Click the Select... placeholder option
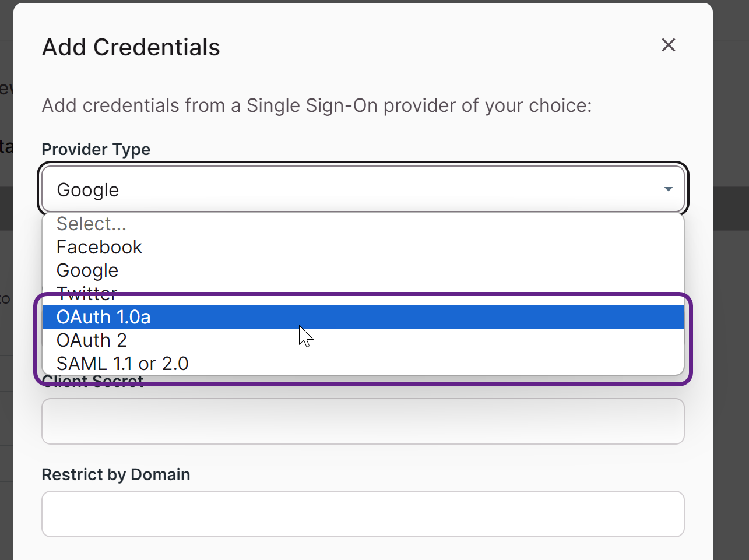Screen dimensions: 749x560 coord(91,223)
